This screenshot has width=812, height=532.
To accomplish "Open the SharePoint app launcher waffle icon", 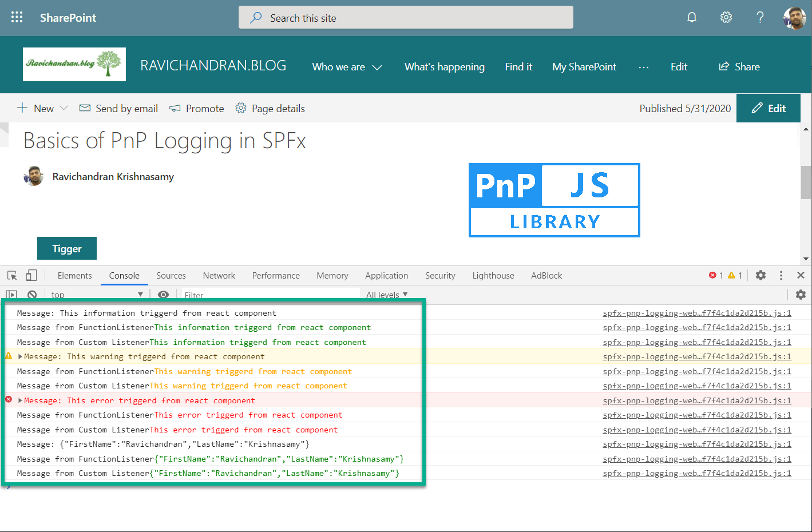I will (x=17, y=17).
